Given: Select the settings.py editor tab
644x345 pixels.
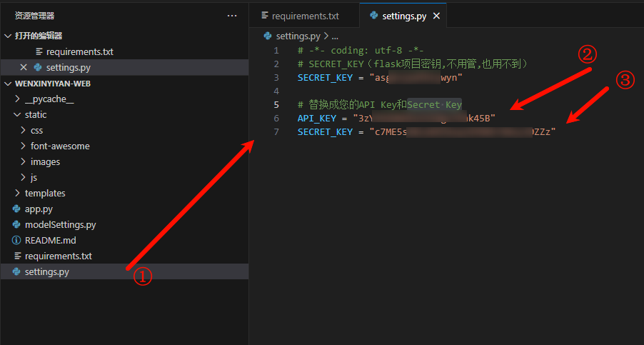Looking at the screenshot, I should [404, 16].
